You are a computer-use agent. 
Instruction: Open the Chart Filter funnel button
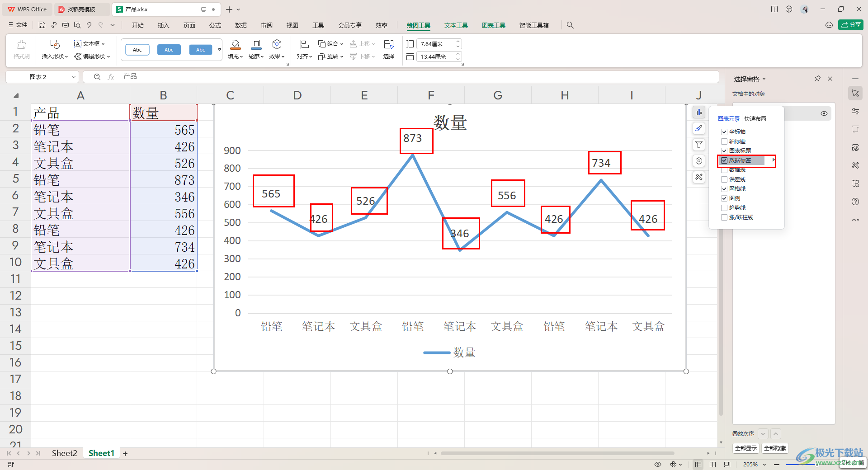pyautogui.click(x=699, y=145)
